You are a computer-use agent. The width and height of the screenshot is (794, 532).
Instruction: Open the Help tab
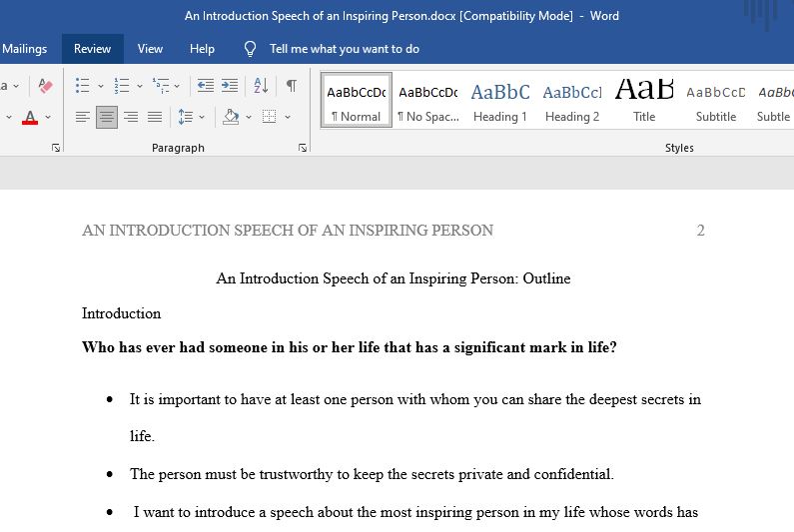(x=202, y=49)
